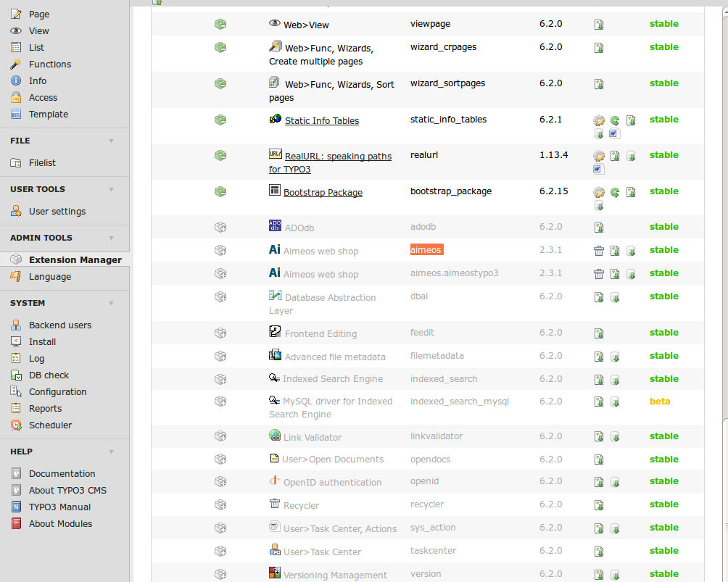The width and height of the screenshot is (728, 582).
Task: Download static_info_tables as zip file
Action: (631, 120)
